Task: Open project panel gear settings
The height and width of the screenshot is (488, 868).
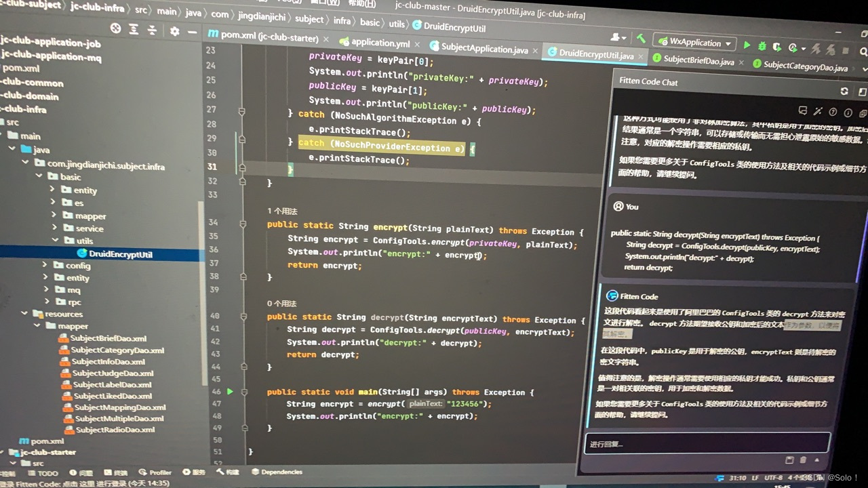Action: 175,31
